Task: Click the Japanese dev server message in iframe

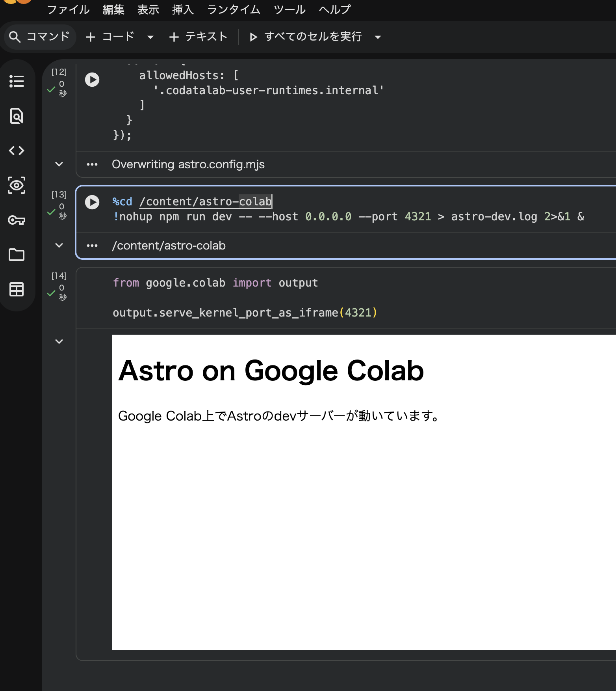Action: point(279,416)
